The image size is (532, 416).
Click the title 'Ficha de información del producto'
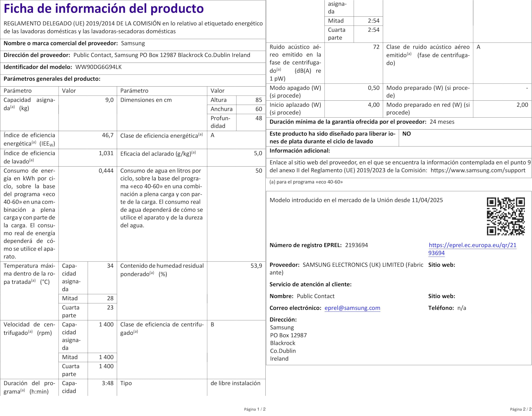[104, 9]
